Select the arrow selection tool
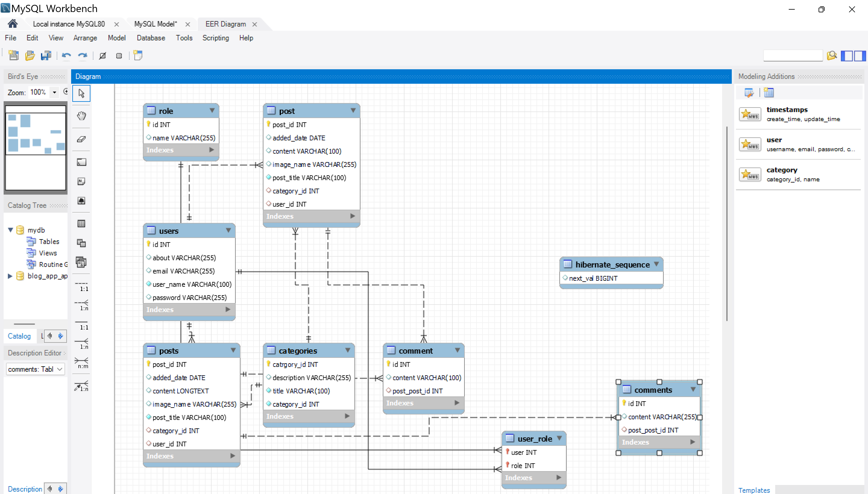Viewport: 868px width, 494px height. coord(81,93)
